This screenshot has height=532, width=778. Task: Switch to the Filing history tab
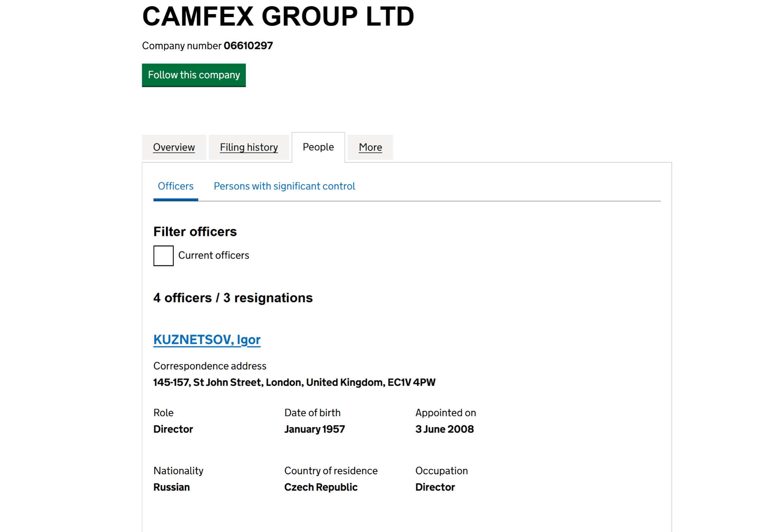(x=249, y=147)
